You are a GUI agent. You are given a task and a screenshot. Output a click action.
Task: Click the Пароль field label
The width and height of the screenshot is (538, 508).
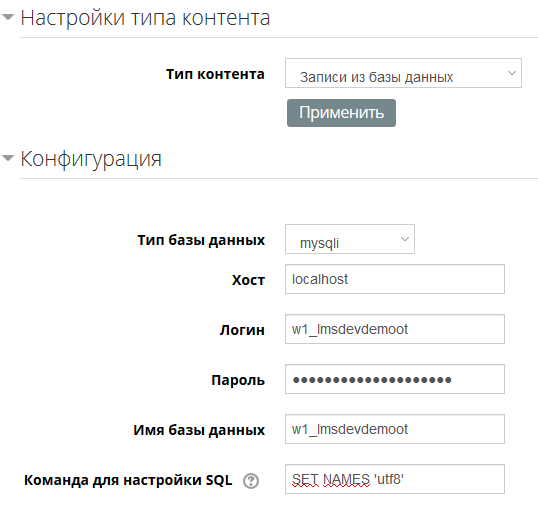pos(238,380)
